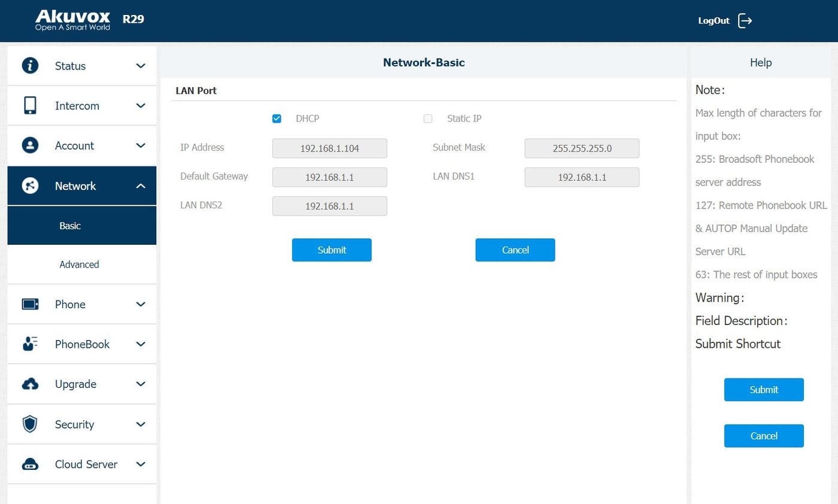
Task: Click the IP Address input field
Action: 329,148
